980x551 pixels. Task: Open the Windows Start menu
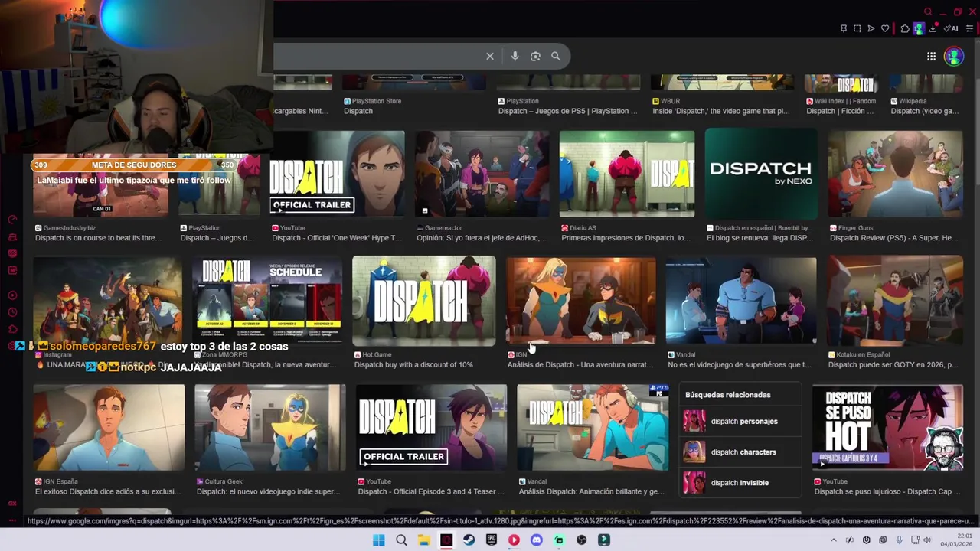378,540
